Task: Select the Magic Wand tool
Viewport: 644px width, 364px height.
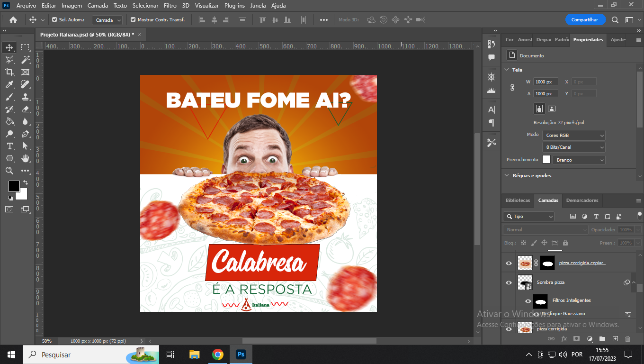Action: point(25,60)
